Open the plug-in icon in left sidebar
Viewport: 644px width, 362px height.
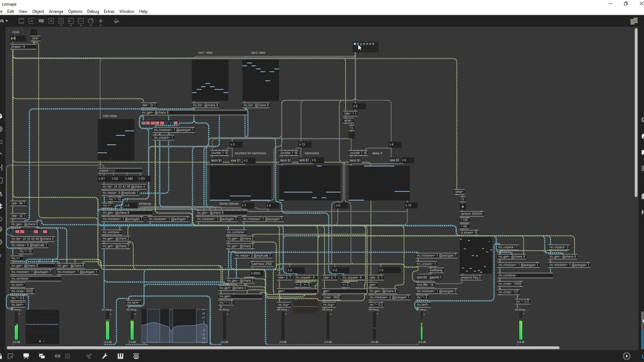(1, 206)
